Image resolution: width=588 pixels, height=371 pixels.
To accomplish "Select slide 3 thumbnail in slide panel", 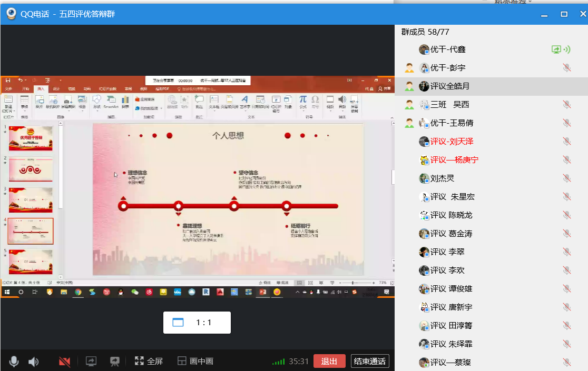I will [x=31, y=200].
